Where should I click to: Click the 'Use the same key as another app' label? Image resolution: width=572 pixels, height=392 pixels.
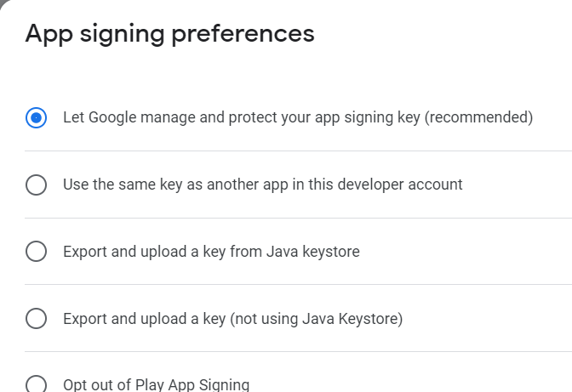[x=262, y=185]
